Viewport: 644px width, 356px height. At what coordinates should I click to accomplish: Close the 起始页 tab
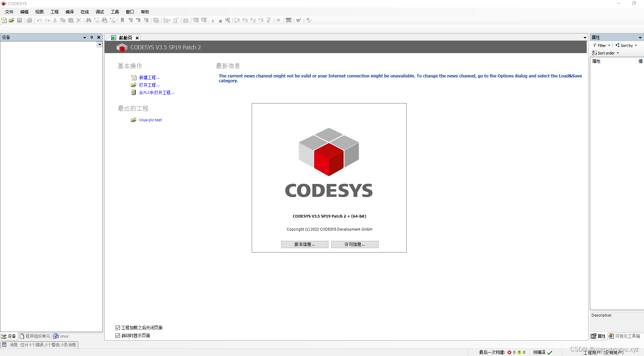click(x=137, y=38)
